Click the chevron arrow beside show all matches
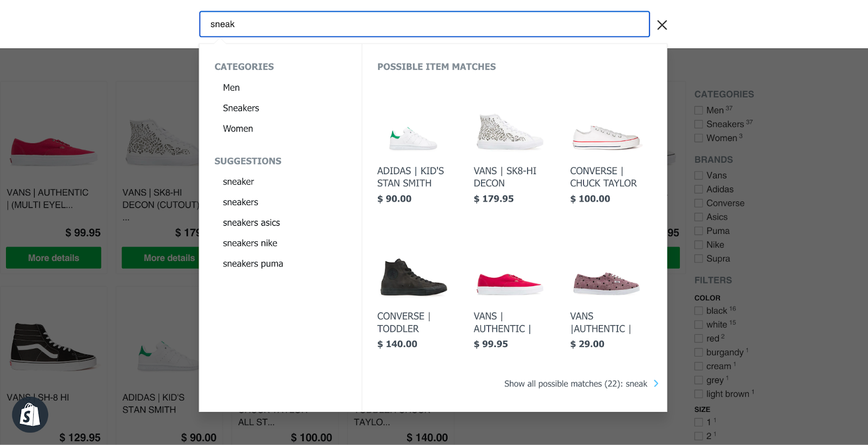This screenshot has width=868, height=445. coord(656,384)
